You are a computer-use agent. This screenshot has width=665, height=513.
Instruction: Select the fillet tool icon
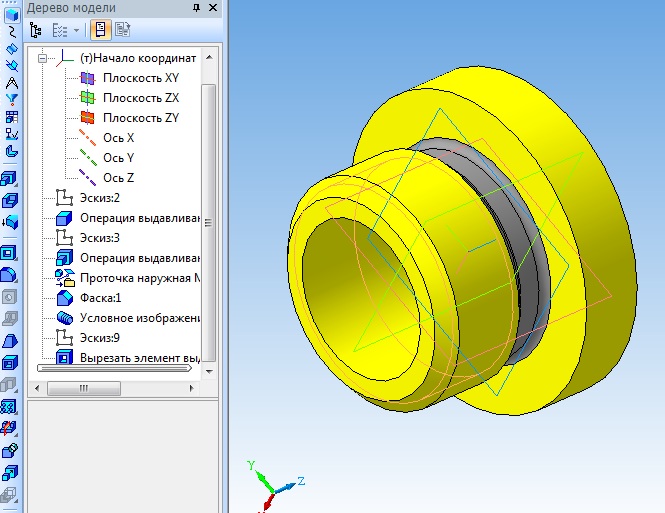tap(9, 275)
